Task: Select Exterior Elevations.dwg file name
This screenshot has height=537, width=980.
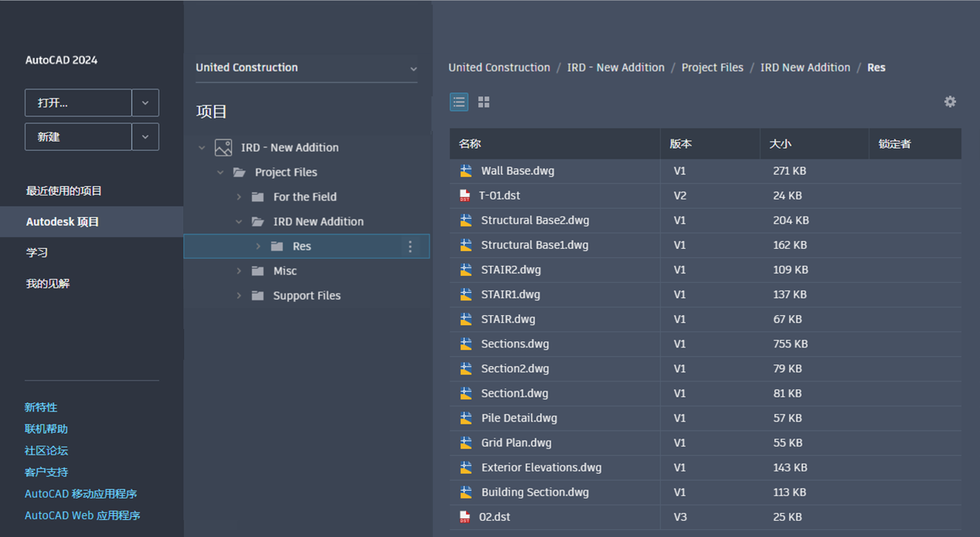Action: click(x=542, y=467)
